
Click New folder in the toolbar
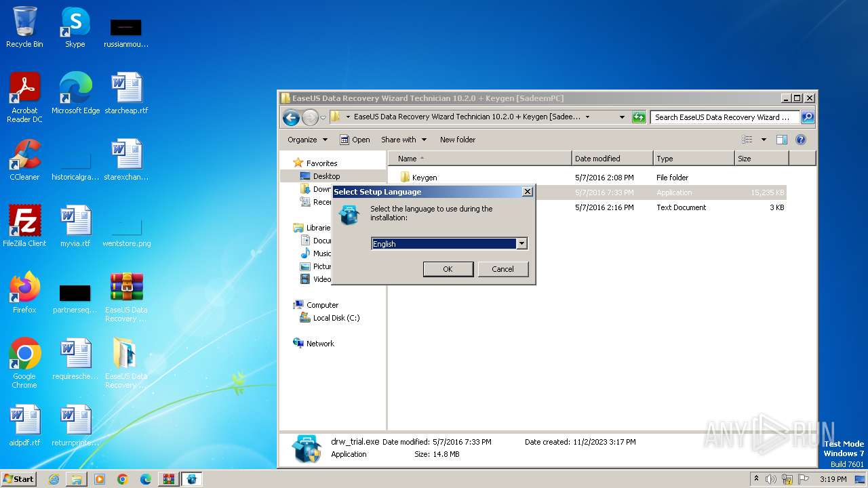(x=458, y=140)
